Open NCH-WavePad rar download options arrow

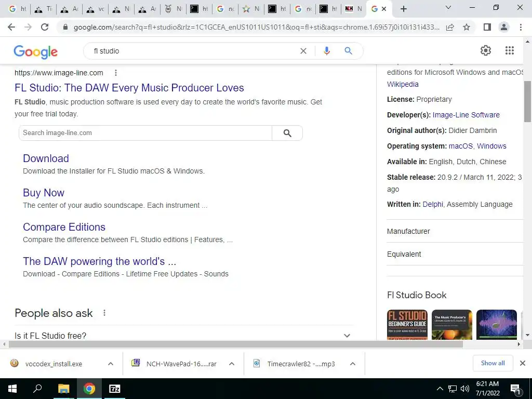232,364
